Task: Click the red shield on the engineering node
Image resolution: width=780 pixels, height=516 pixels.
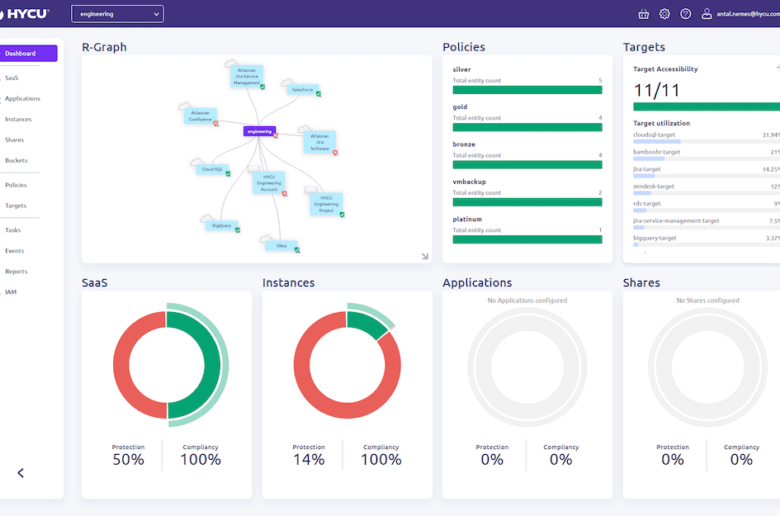Action: (275, 135)
